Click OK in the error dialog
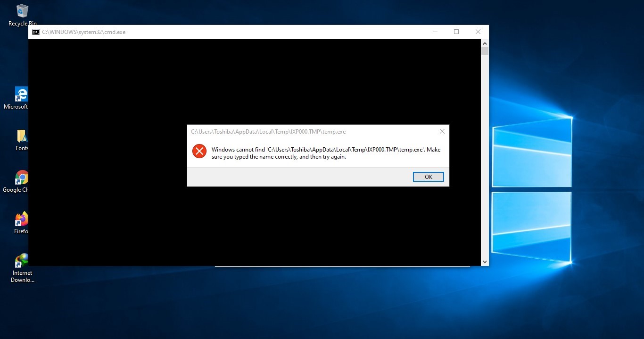644x339 pixels. coord(428,177)
